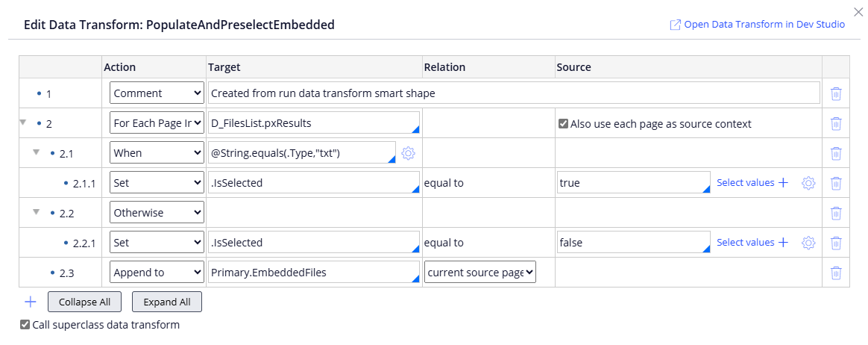
Task: Delete row 1 using trash icon
Action: 836,94
